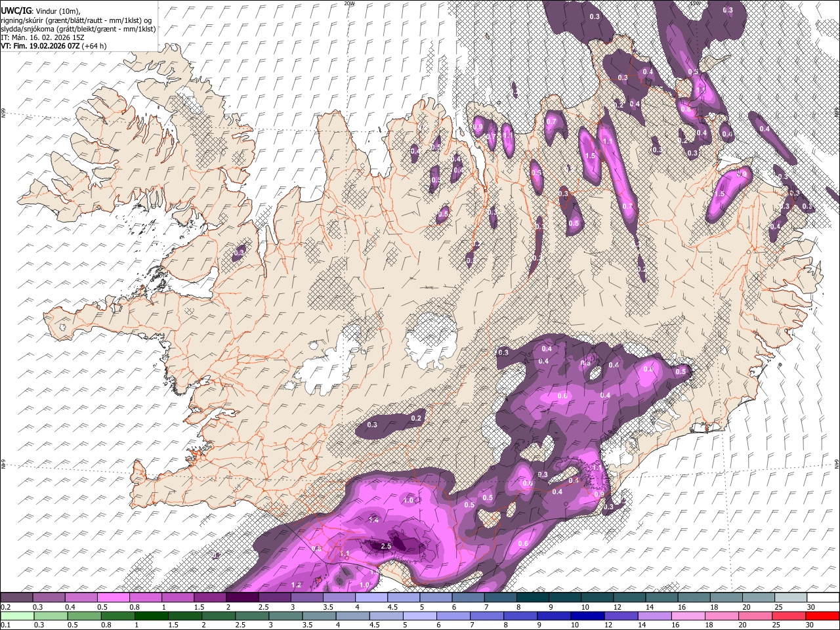Click the 0.2 value in the small patch south of the glaciers
Viewport: 840px width, 630px height.
pos(415,418)
